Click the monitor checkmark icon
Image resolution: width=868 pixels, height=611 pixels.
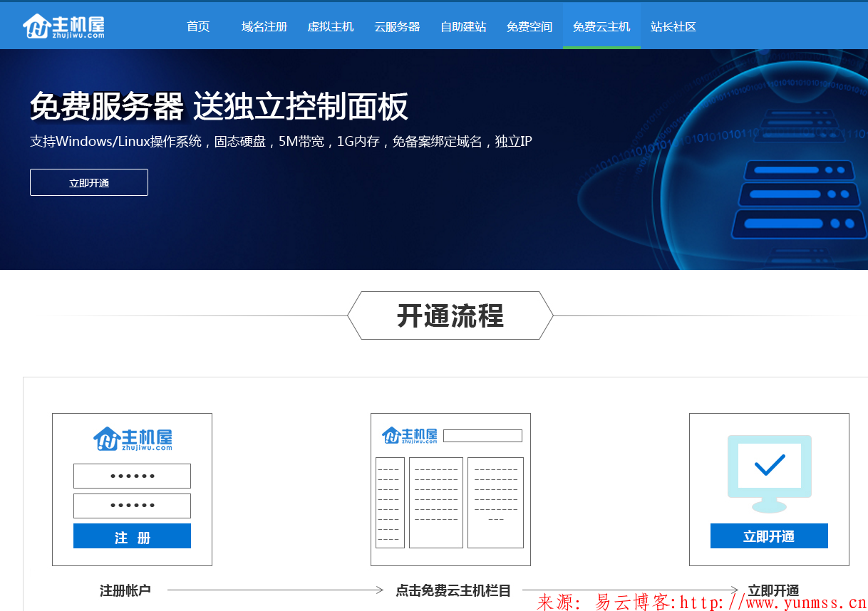tap(769, 470)
